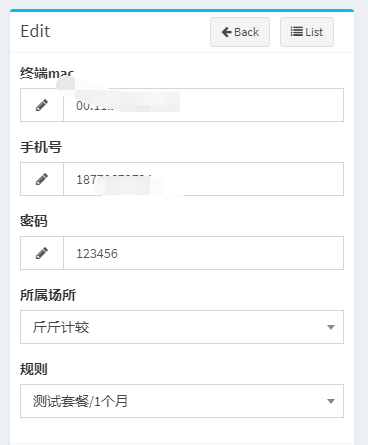The image size is (368, 445).
Task: Click the left arrow icon on Back
Action: (x=227, y=32)
